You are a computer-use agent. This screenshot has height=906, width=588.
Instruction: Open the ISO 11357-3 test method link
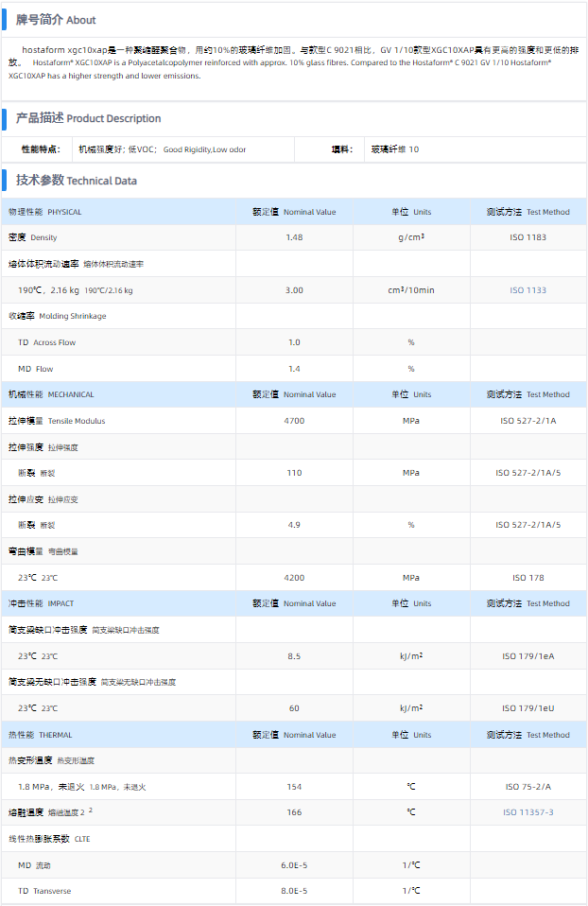527,812
